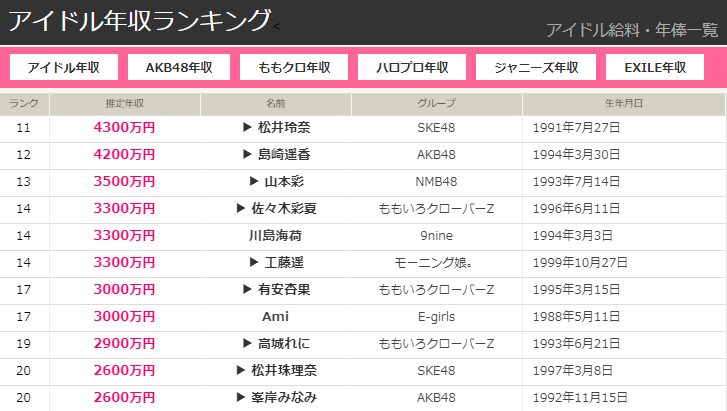
Task: Click the ランク column header
Action: click(x=24, y=103)
